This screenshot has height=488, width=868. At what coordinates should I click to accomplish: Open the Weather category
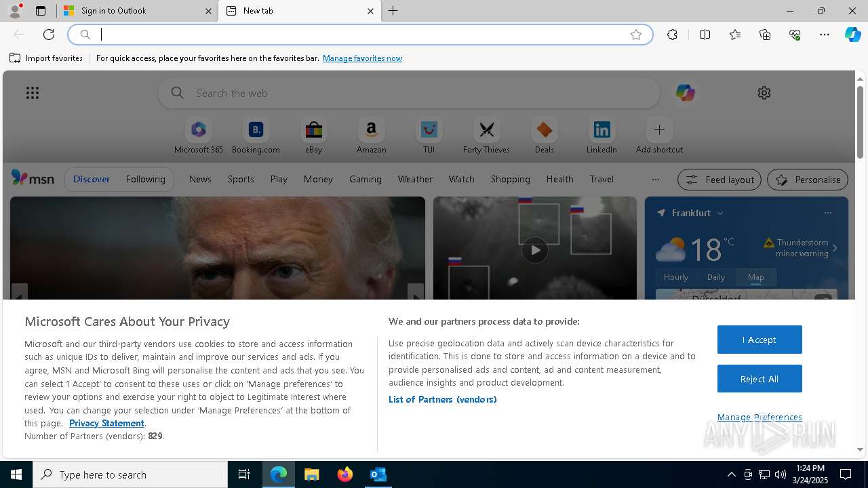pyautogui.click(x=415, y=179)
